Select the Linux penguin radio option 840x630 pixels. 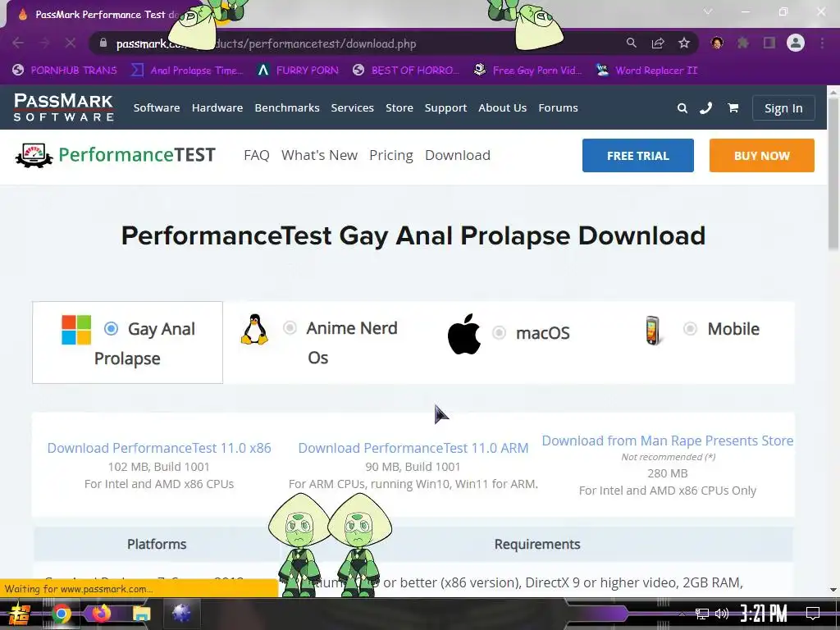[290, 327]
